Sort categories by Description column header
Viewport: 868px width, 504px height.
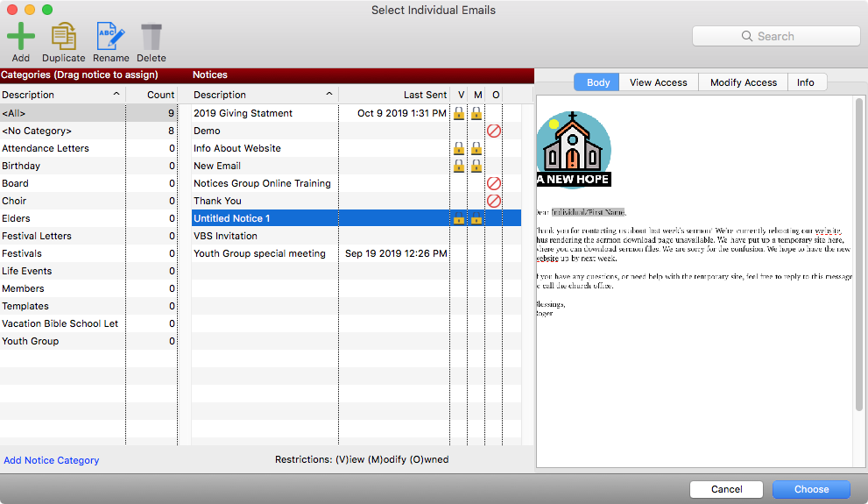61,95
